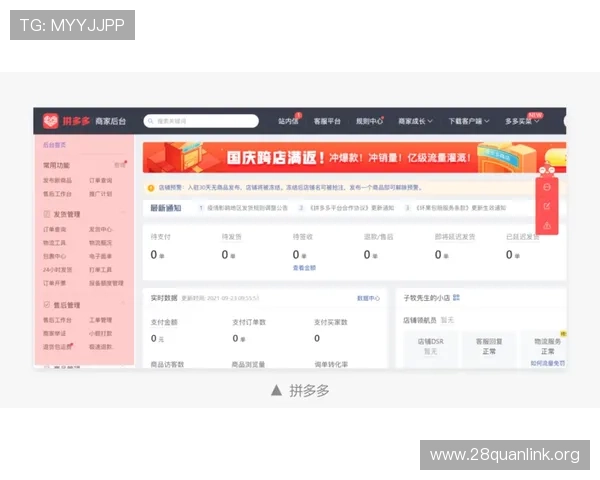600x480 pixels.
Task: Open 发布新商品 in the sidebar
Action: (x=57, y=180)
